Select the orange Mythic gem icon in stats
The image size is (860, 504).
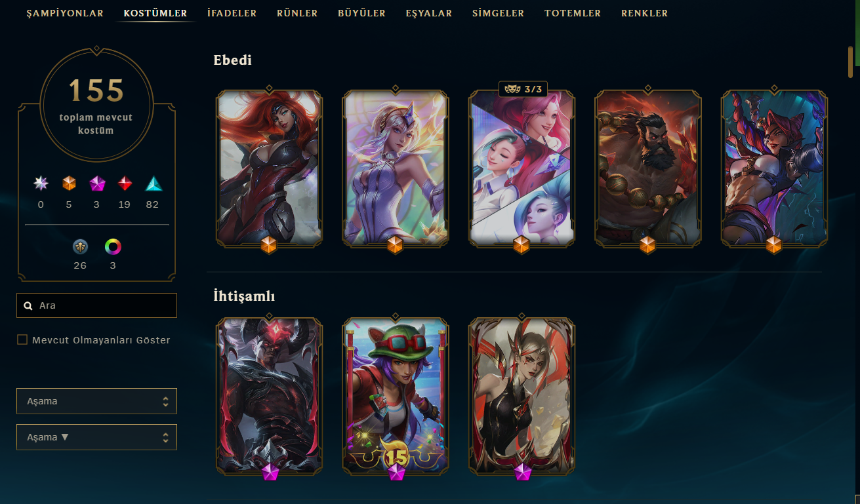point(69,184)
